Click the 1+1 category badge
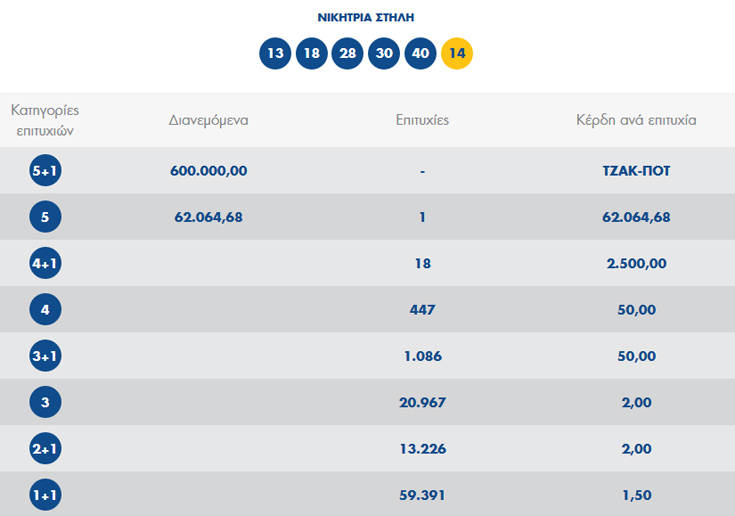Viewport: 735px width, 516px height. coord(46,495)
